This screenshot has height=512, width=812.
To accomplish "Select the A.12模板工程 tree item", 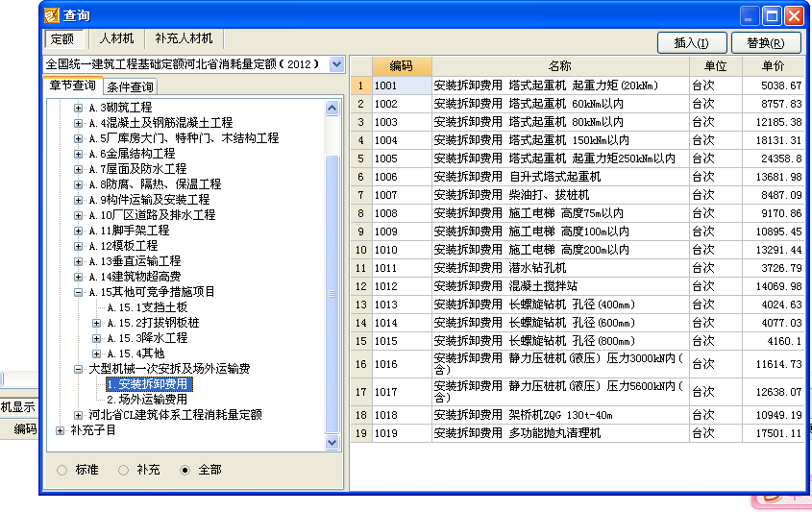I will 123,246.
